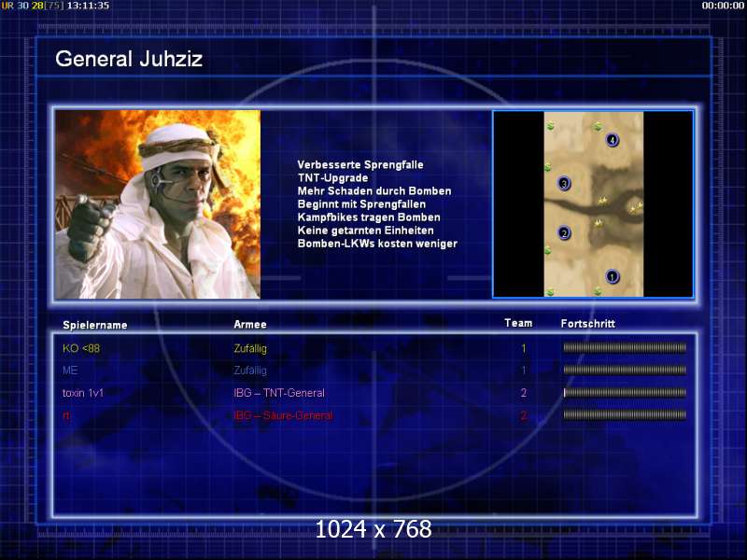This screenshot has width=747, height=560.
Task: Click start position marker 3 on map
Action: 564,183
